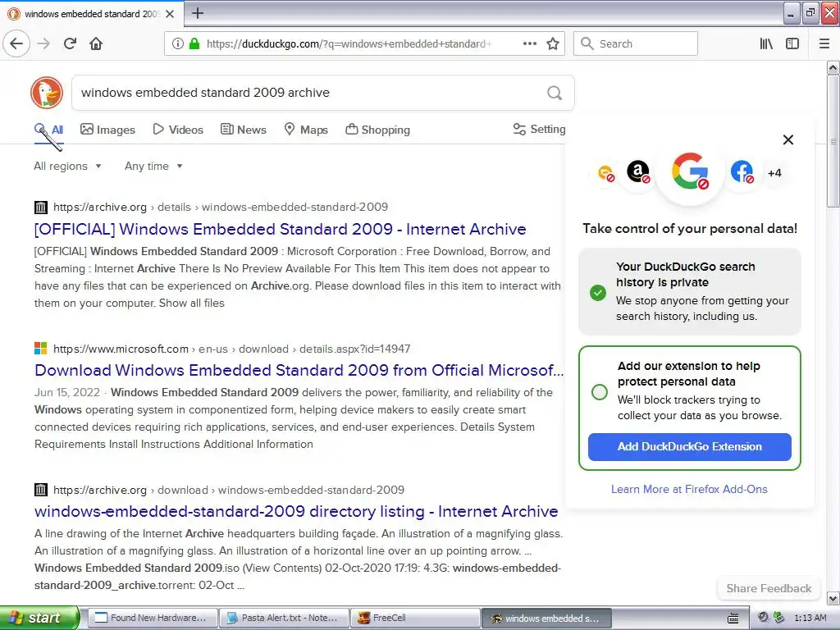Switch to Pasta Alert.txt Notepad window
The image size is (840, 630).
[x=284, y=619]
